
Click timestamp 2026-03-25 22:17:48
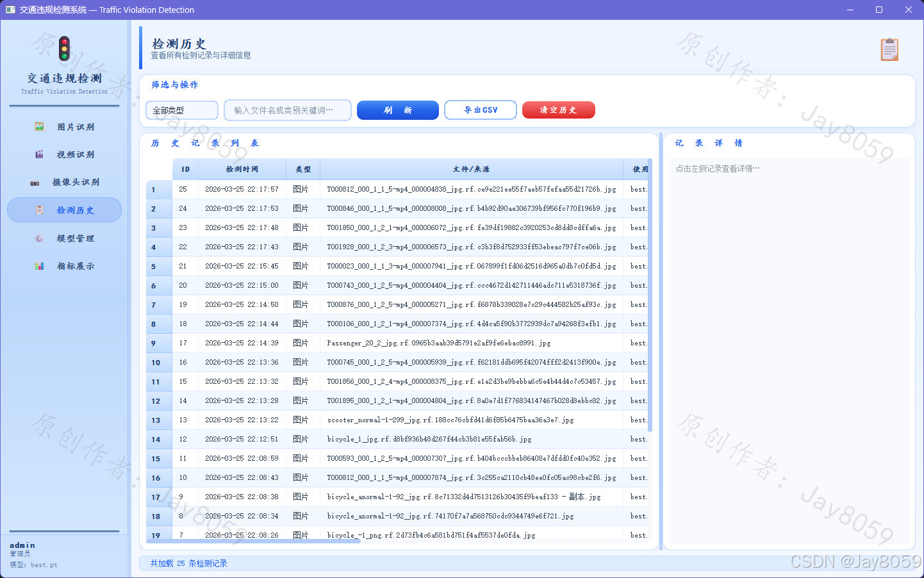click(242, 227)
